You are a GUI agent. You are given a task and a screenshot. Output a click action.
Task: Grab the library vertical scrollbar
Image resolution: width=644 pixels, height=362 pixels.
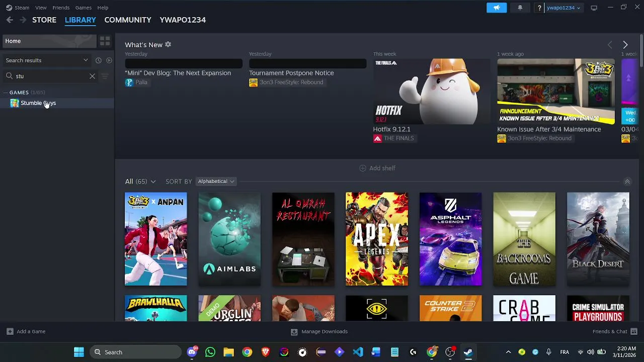(x=641, y=50)
